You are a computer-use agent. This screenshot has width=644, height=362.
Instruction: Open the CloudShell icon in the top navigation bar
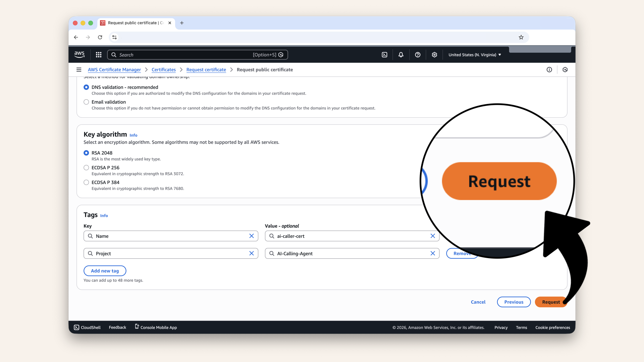(384, 55)
